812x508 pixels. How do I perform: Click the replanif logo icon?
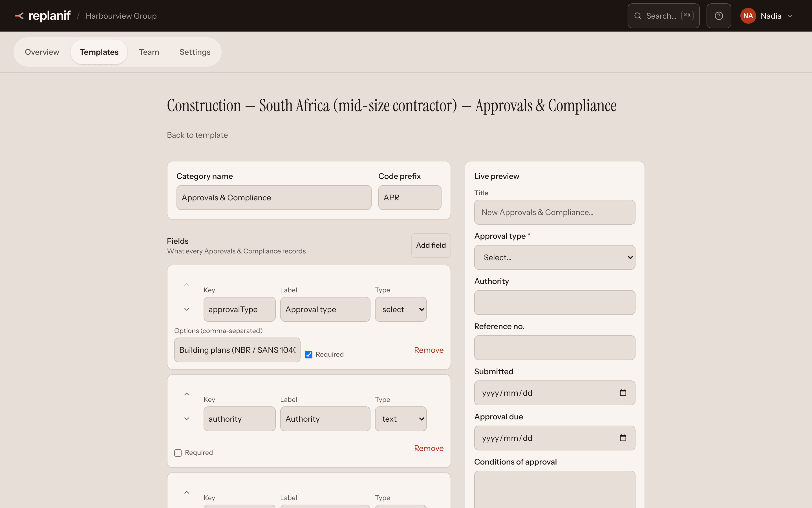coord(19,16)
